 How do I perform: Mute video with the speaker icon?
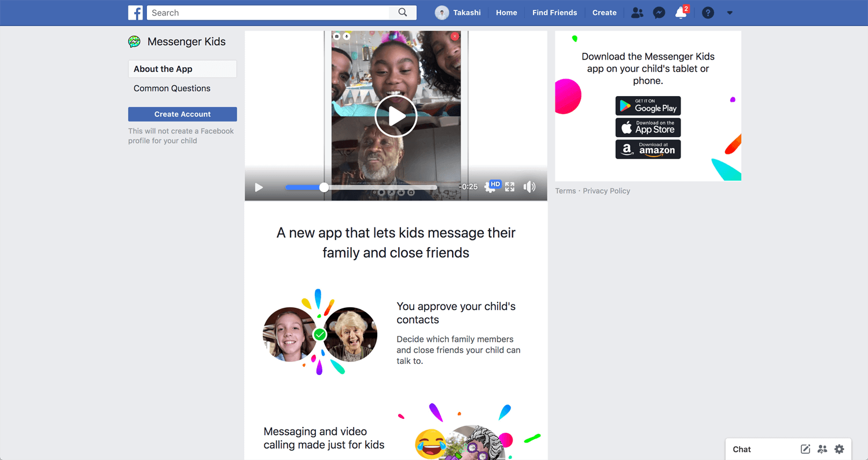[x=529, y=187]
